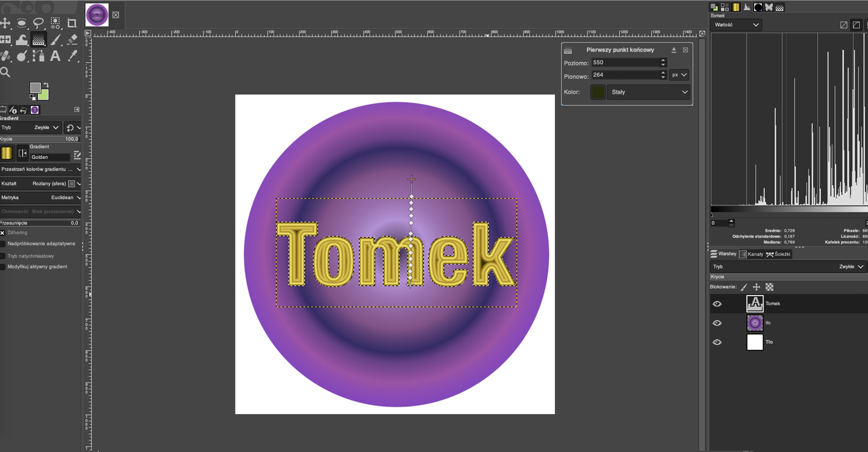
Task: Open the Gradients dock tab
Action: coord(736,7)
